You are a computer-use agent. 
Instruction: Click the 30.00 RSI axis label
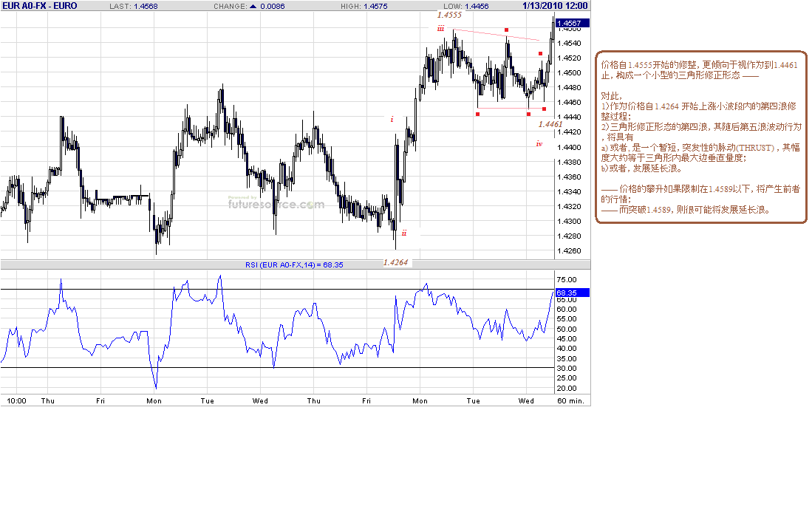567,369
